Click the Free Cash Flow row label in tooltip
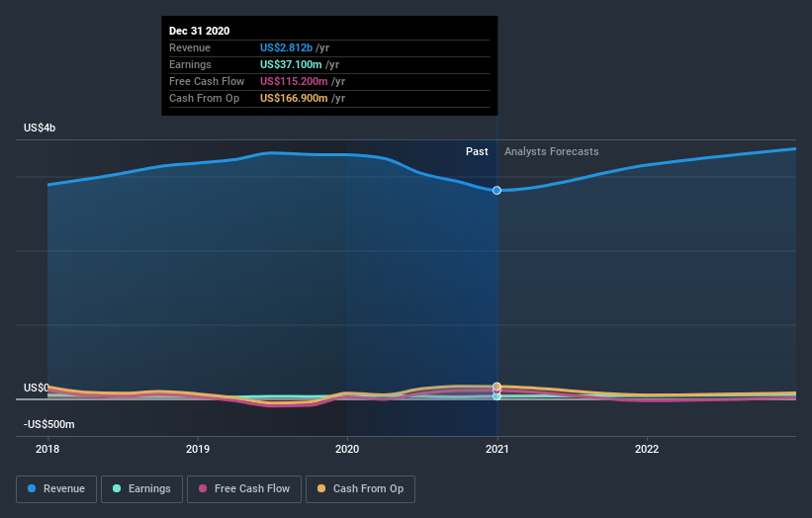 [207, 81]
